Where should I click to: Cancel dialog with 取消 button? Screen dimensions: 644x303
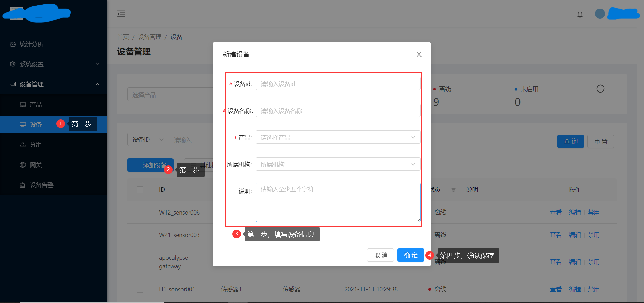coord(381,255)
